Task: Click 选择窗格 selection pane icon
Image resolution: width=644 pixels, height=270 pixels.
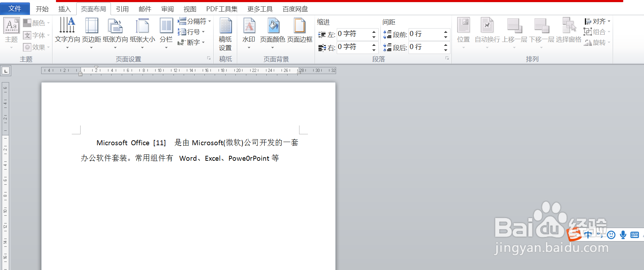Action: (569, 25)
